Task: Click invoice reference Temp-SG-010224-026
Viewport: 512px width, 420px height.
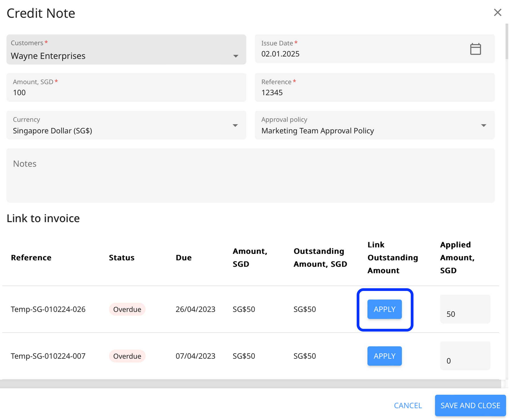Action: 48,309
